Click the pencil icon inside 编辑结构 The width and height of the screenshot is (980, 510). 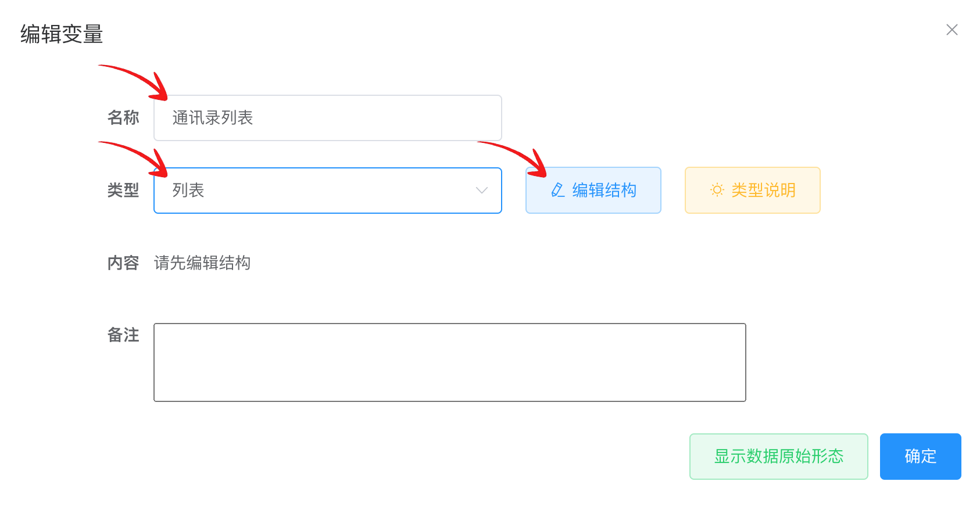click(557, 190)
